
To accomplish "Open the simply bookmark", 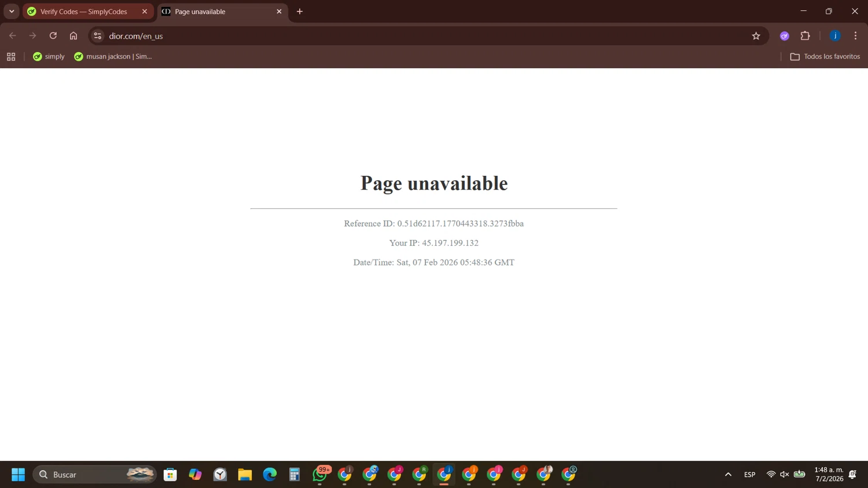I will click(49, 57).
